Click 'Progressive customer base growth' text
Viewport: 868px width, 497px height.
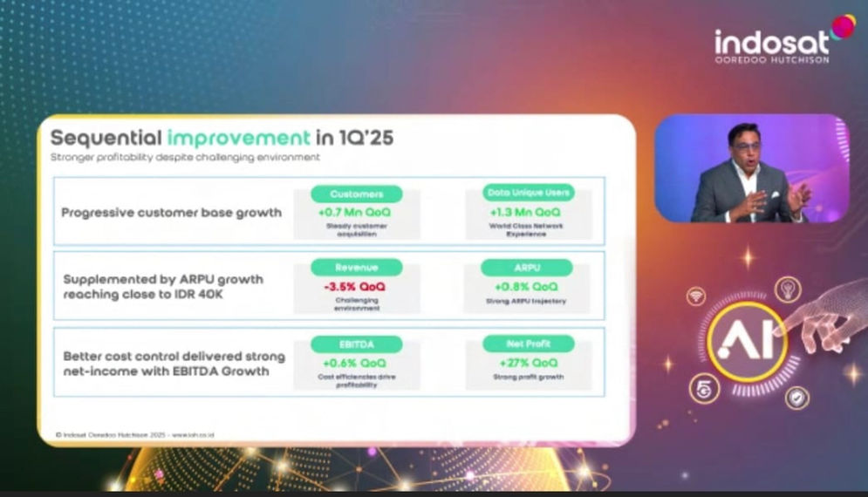[x=171, y=213]
